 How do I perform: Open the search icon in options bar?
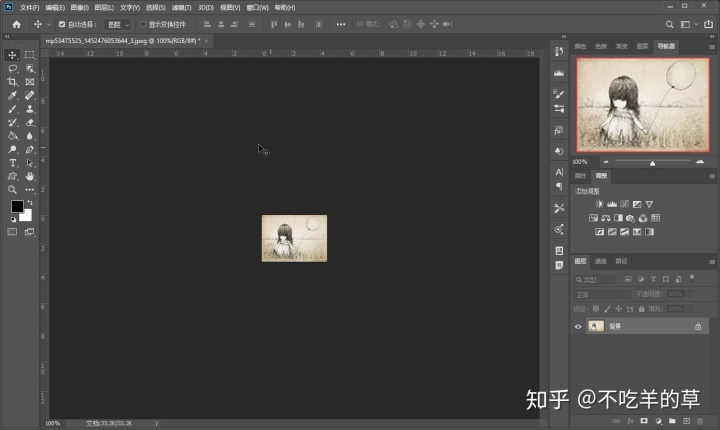669,24
